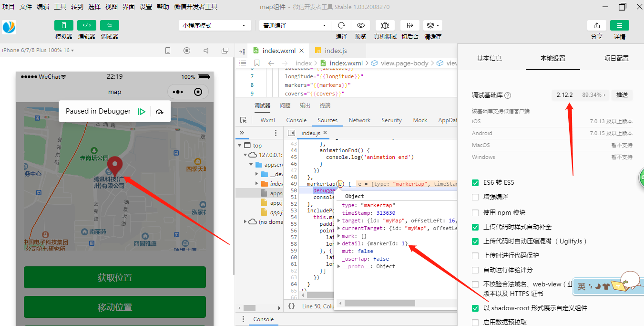Expand the target object property in Object popup
The width and height of the screenshot is (644, 326).
339,221
